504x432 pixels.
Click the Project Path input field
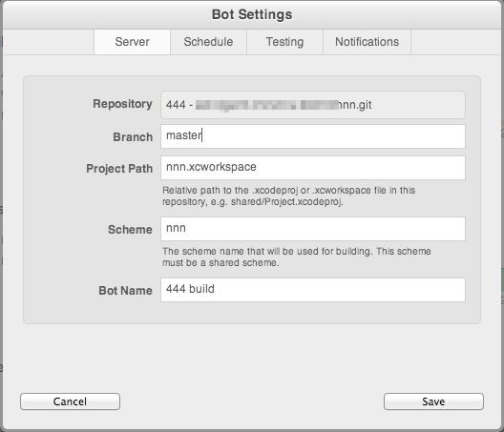point(313,168)
